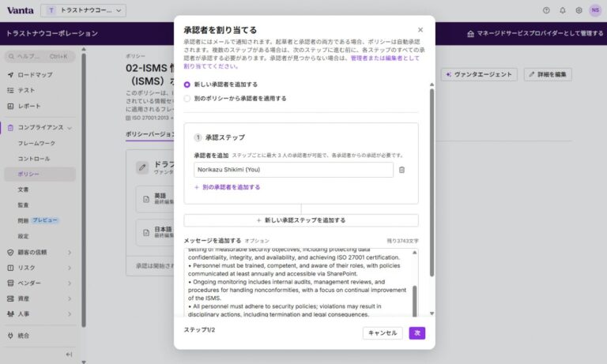Click the レポート icon in the sidebar
The width and height of the screenshot is (607, 364).
click(10, 106)
